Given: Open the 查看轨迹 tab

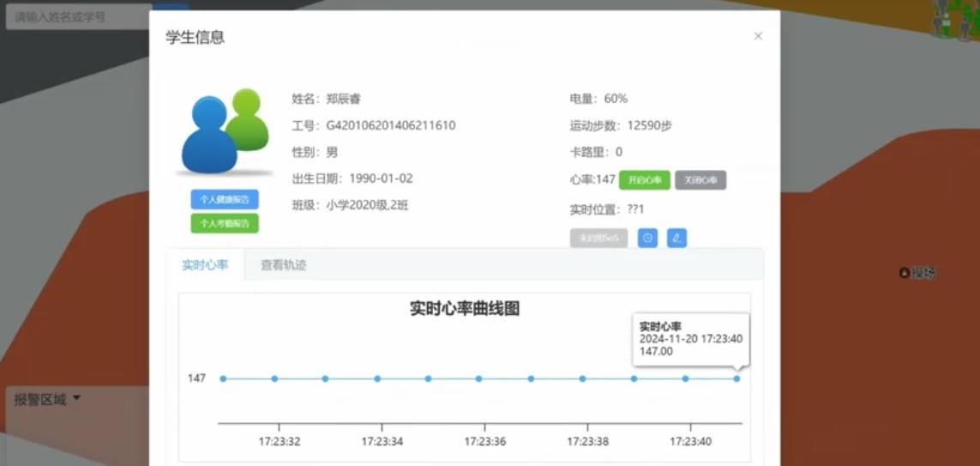Looking at the screenshot, I should (284, 265).
